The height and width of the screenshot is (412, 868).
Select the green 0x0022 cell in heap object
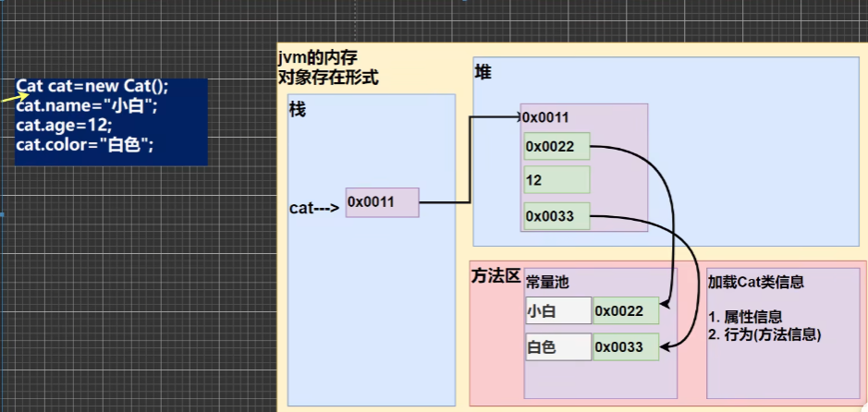(x=556, y=146)
